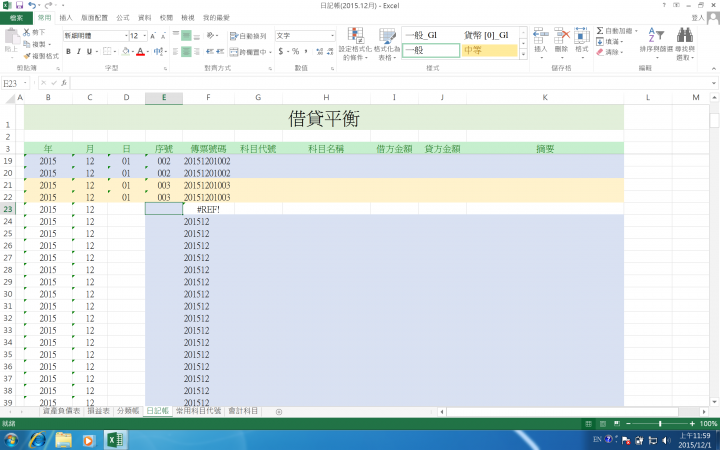The image size is (720, 450).
Task: Increase font size with the larger A icon
Action: click(x=153, y=36)
